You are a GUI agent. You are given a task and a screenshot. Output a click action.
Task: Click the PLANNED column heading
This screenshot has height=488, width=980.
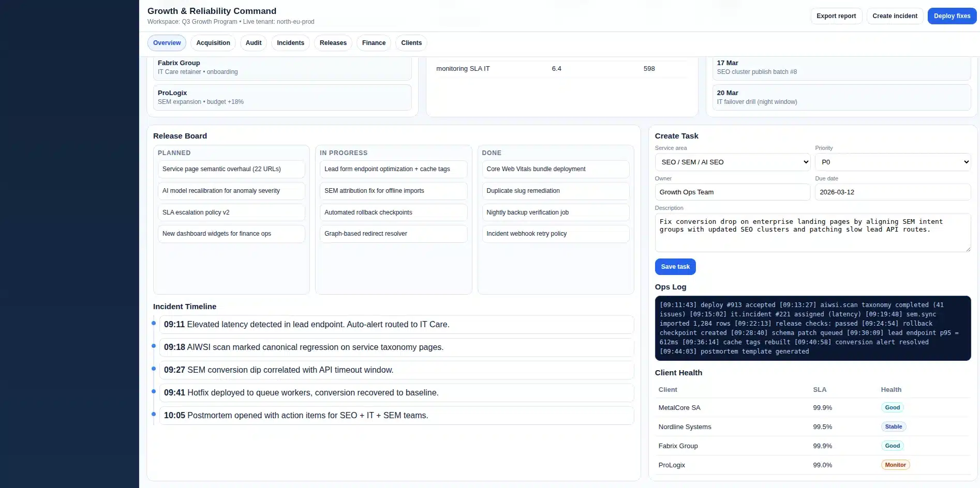click(x=174, y=153)
